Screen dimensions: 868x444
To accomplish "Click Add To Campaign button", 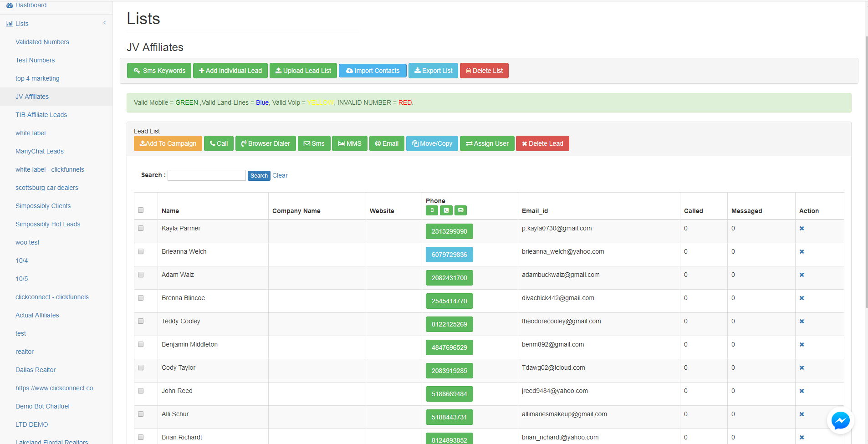I will click(x=168, y=143).
